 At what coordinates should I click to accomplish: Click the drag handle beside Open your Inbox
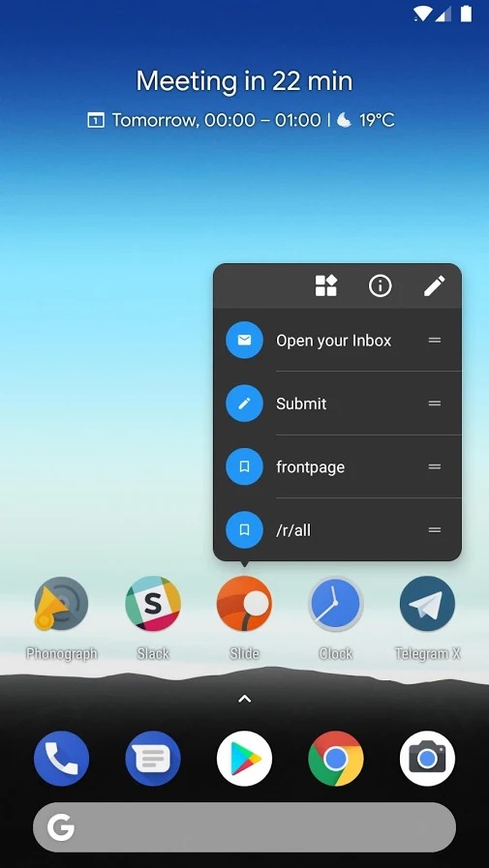435,341
